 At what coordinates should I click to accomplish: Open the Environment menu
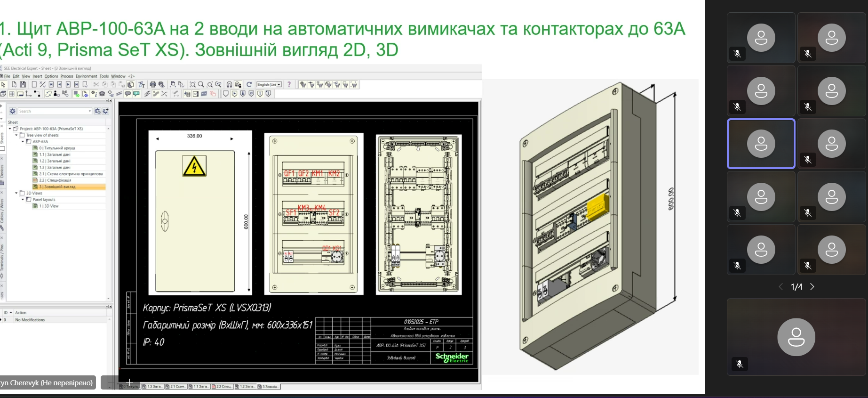tap(86, 76)
